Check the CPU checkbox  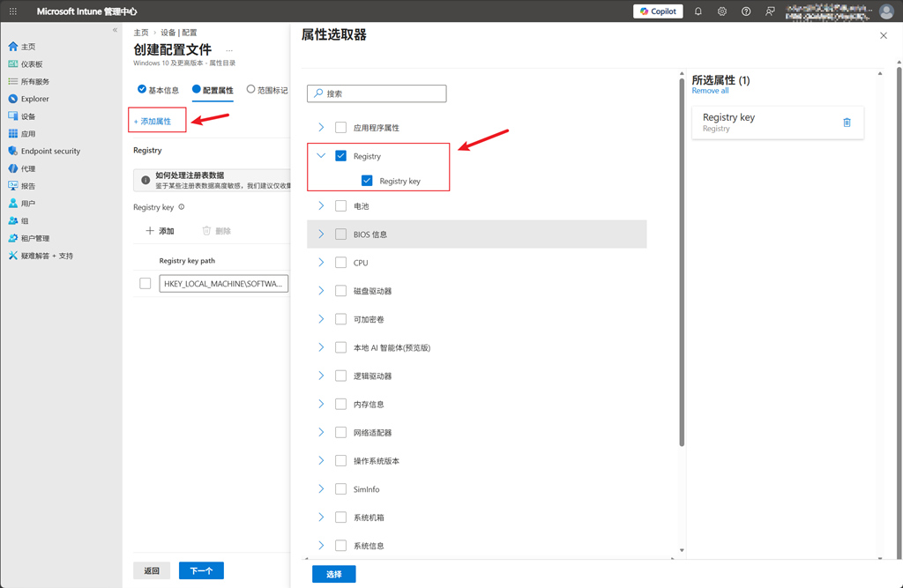tap(341, 262)
